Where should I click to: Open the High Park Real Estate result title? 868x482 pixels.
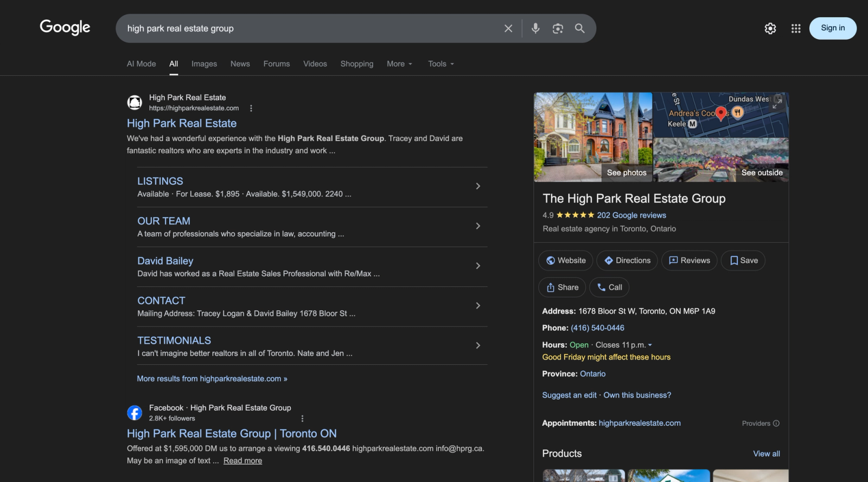point(182,124)
